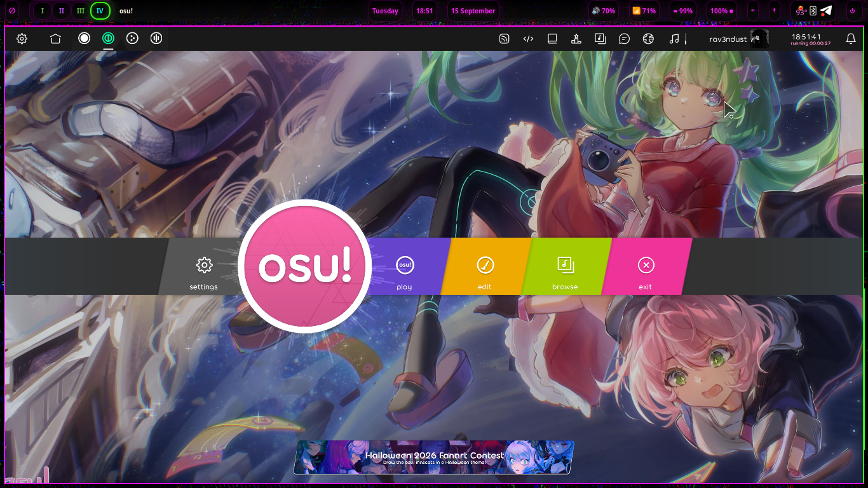Click the Tuesday day module
This screenshot has width=868, height=488.
coord(385,11)
